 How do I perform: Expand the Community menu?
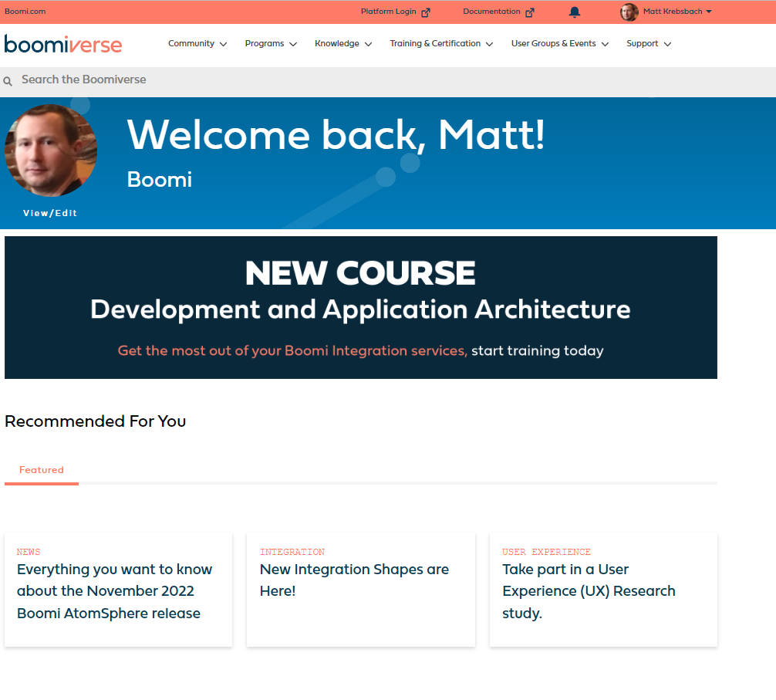[x=197, y=44]
